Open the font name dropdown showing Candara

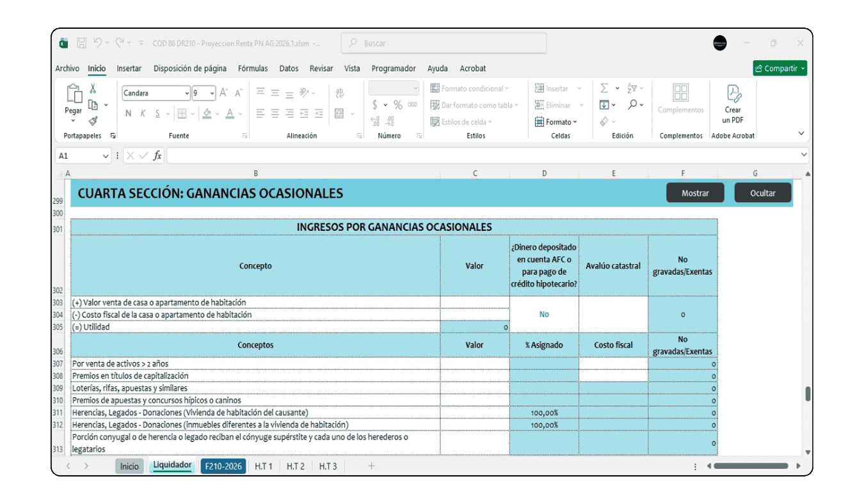coord(187,93)
